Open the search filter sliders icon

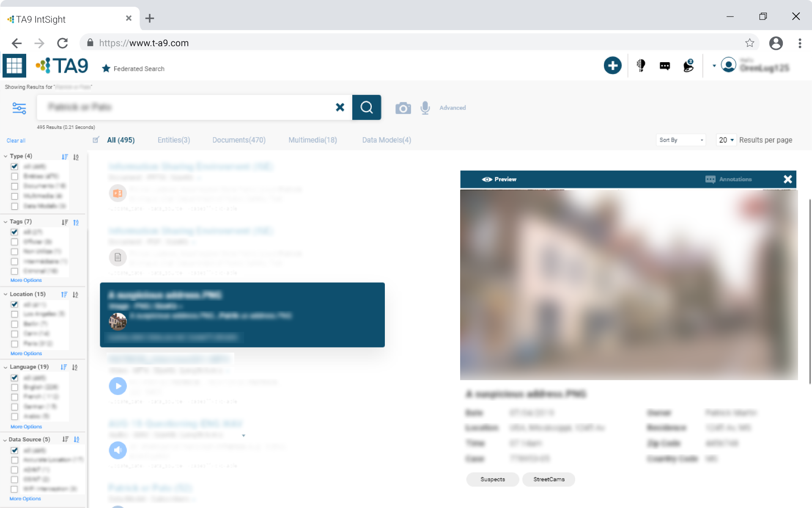pyautogui.click(x=19, y=108)
